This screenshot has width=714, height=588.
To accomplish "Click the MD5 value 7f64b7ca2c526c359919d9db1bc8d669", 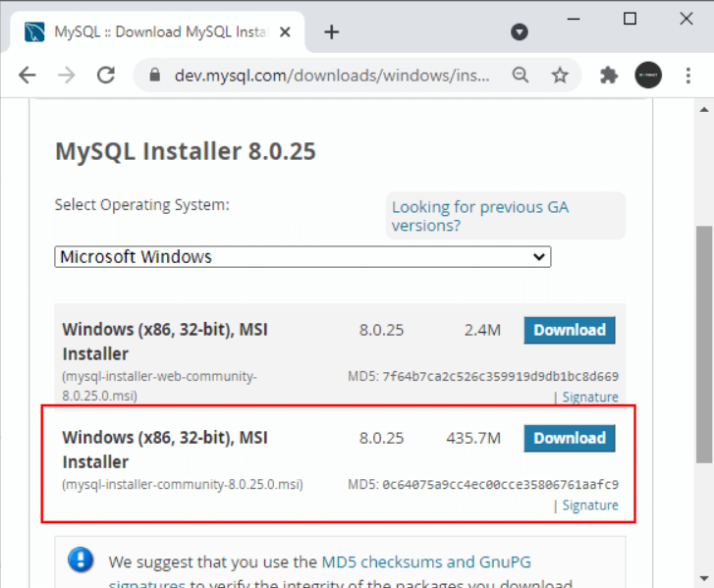I will [x=500, y=376].
